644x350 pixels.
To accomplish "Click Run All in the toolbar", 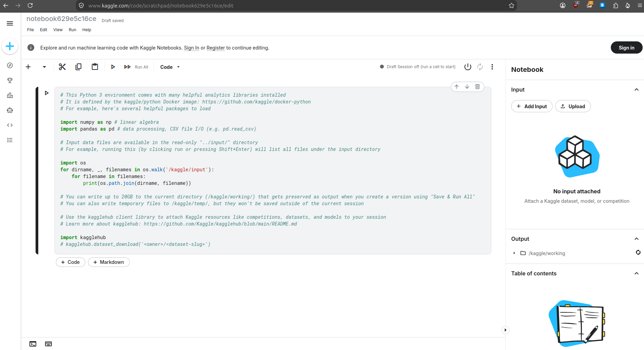I will 136,67.
